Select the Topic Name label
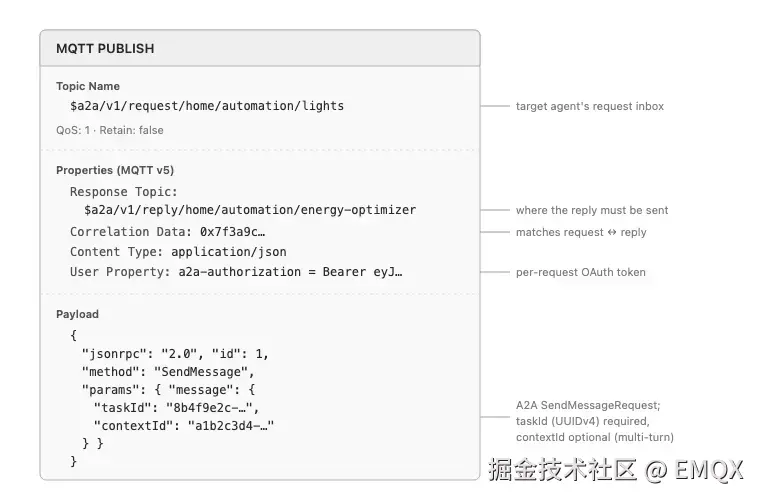 (x=88, y=86)
